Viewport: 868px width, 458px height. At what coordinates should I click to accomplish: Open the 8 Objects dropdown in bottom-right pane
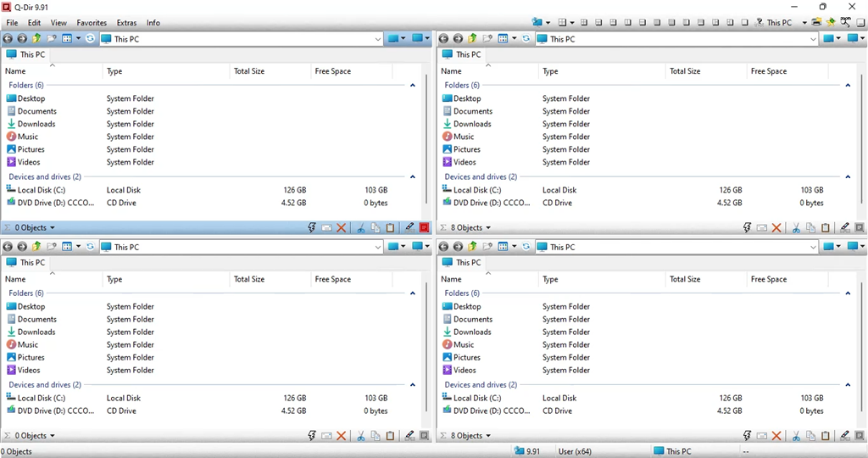pos(470,436)
